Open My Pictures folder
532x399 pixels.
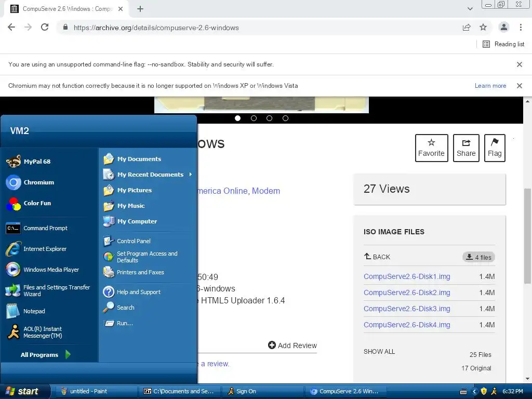(128, 190)
